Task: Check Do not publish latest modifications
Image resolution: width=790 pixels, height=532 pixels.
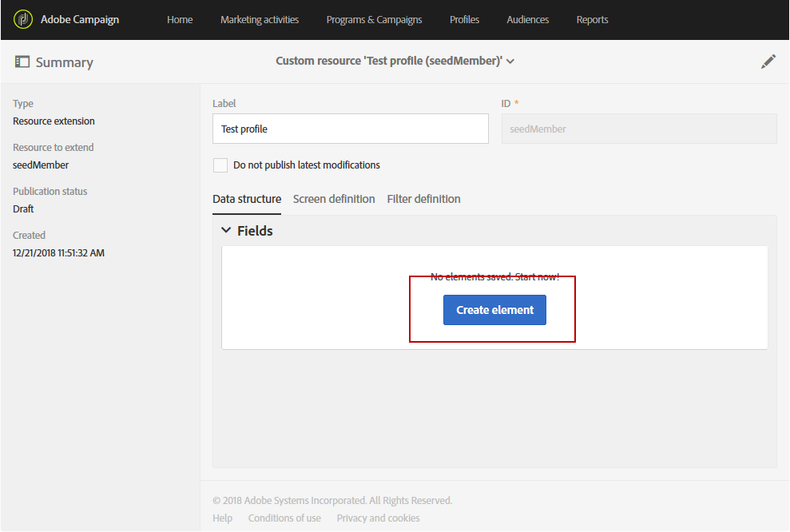Action: (220, 165)
